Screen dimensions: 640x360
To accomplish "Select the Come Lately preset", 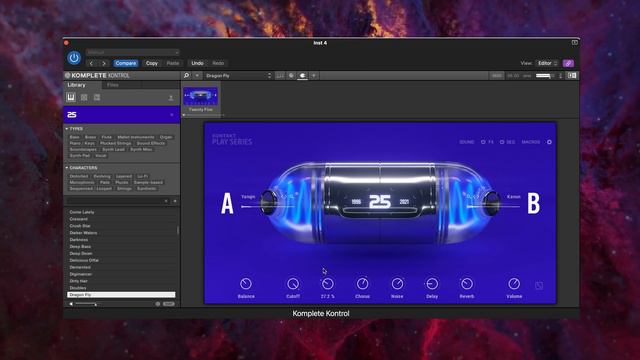I will click(x=121, y=212).
